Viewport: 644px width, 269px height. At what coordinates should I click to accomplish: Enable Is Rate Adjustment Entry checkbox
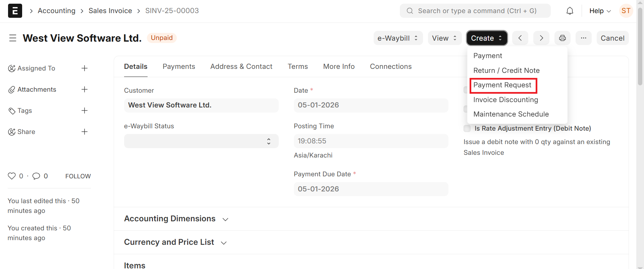coord(467,128)
